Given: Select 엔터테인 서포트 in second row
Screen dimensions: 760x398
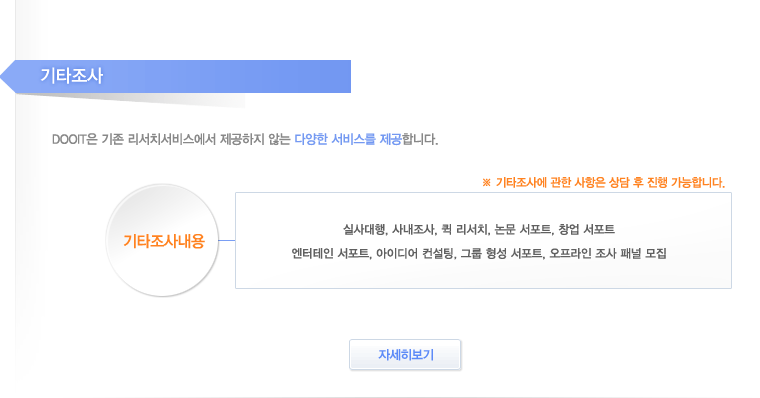Looking at the screenshot, I should (x=331, y=254).
